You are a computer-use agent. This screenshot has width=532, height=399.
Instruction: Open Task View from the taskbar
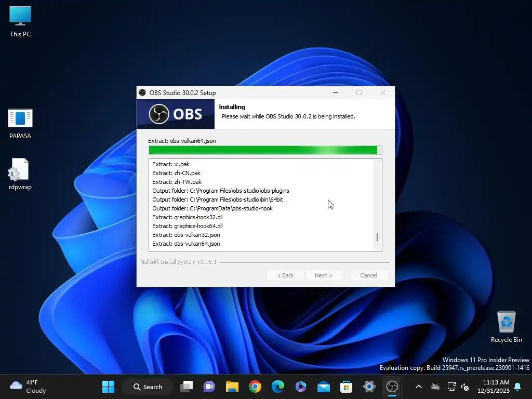(187, 387)
